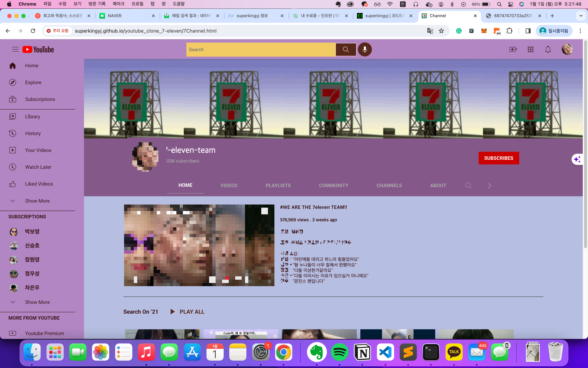Open the YouTube apps grid icon
Image resolution: width=588 pixels, height=368 pixels.
[531, 49]
